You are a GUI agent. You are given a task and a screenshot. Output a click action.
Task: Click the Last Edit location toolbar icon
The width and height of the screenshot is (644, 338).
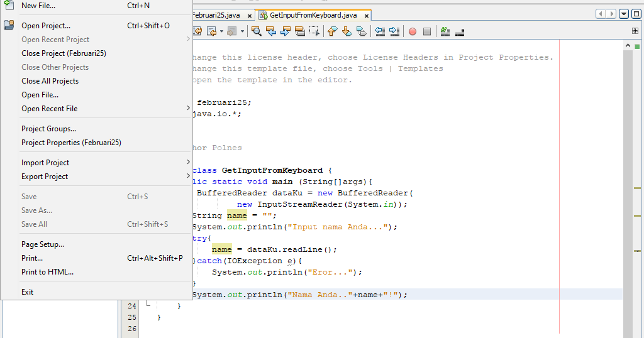pos(197,31)
